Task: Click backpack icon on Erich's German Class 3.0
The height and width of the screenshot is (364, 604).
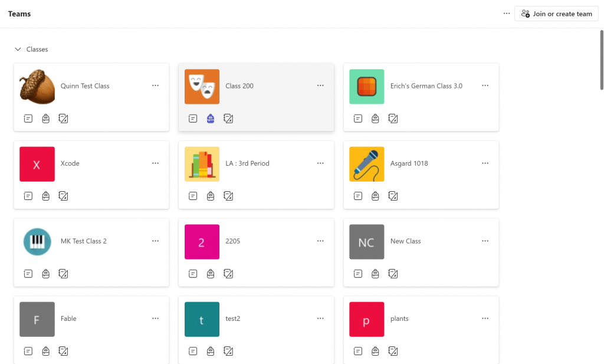Action: pyautogui.click(x=375, y=119)
